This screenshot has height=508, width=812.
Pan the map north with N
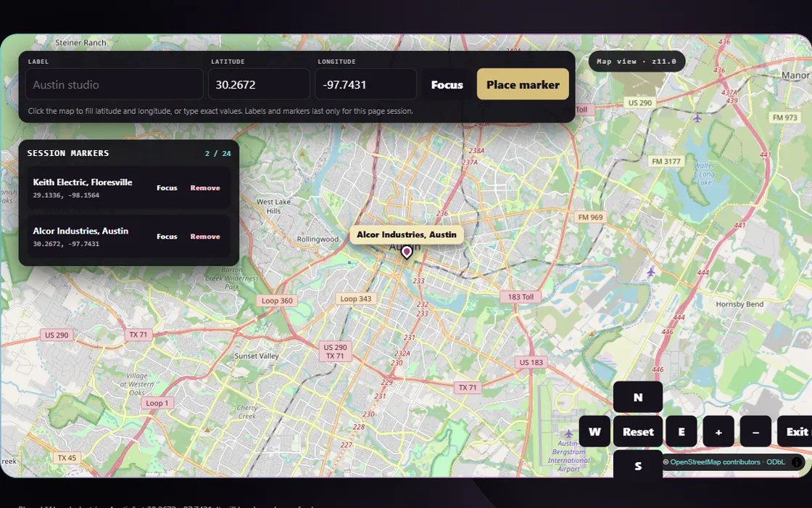[638, 398]
